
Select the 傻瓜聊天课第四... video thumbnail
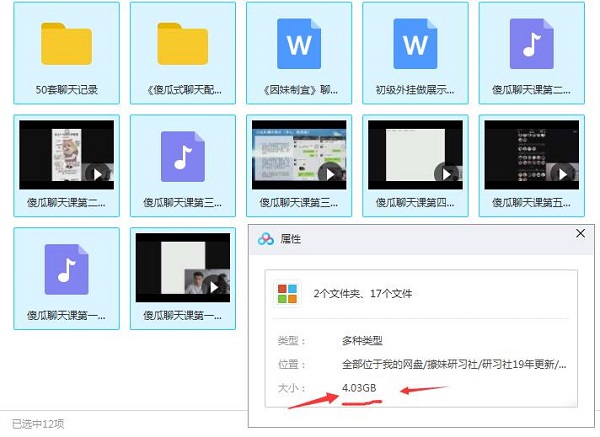(415, 155)
